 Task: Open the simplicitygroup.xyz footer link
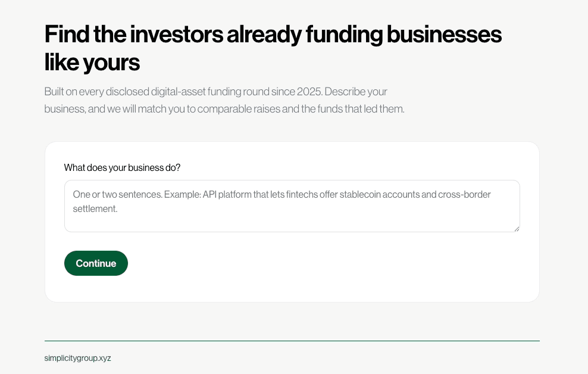coord(77,358)
